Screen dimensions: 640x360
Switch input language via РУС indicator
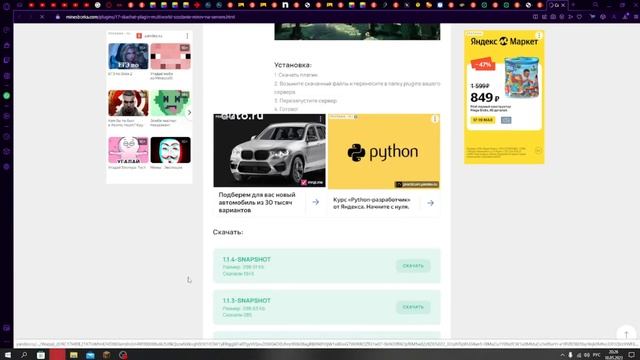point(597,355)
